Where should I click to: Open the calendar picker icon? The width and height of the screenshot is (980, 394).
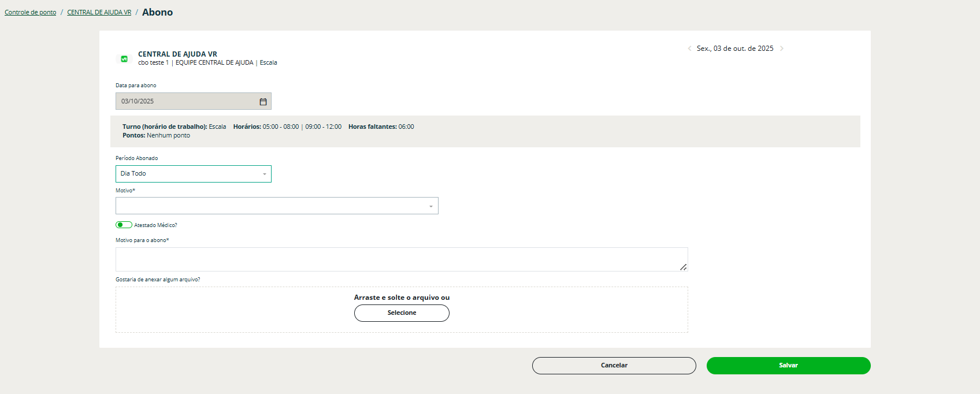pos(263,102)
